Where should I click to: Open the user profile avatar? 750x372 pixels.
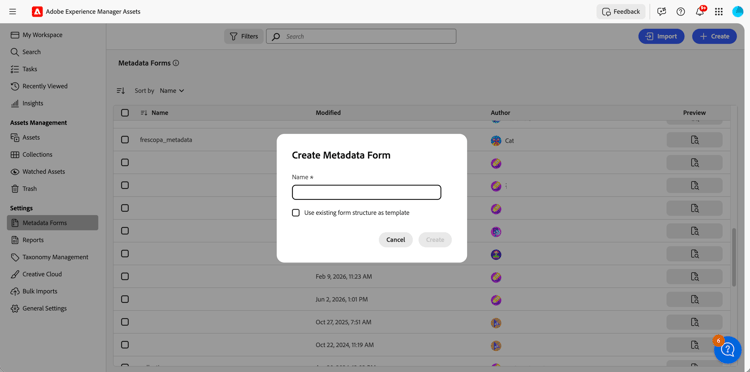coord(737,11)
